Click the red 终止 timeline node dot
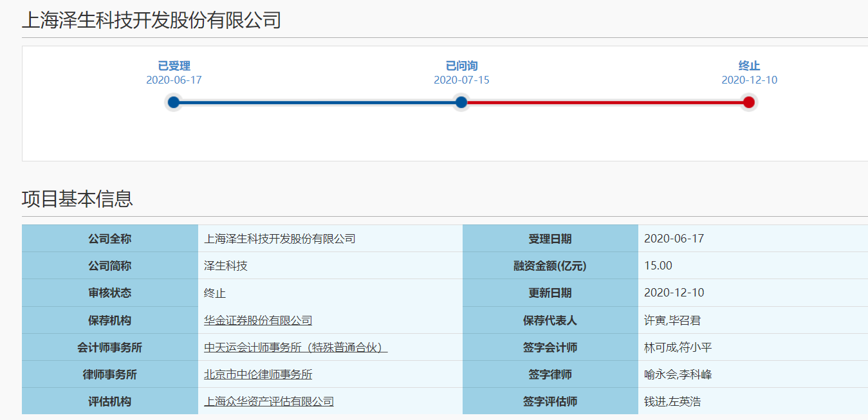The height and width of the screenshot is (420, 868). pyautogui.click(x=748, y=102)
